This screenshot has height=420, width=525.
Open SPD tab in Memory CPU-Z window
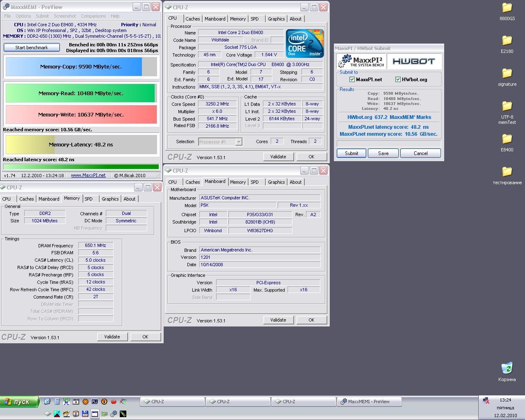(x=89, y=199)
